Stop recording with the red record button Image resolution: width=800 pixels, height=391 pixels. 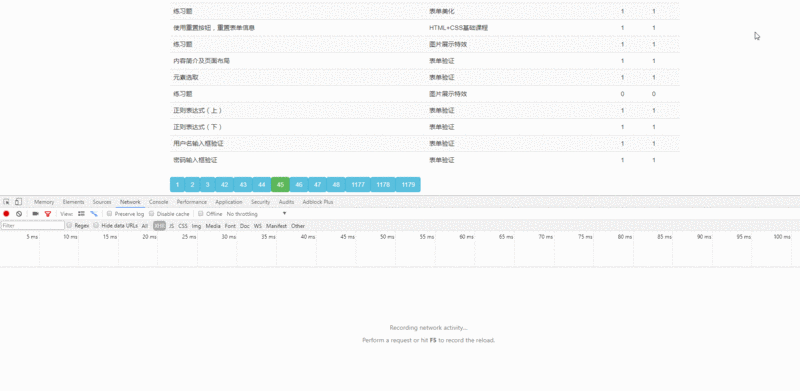7,214
